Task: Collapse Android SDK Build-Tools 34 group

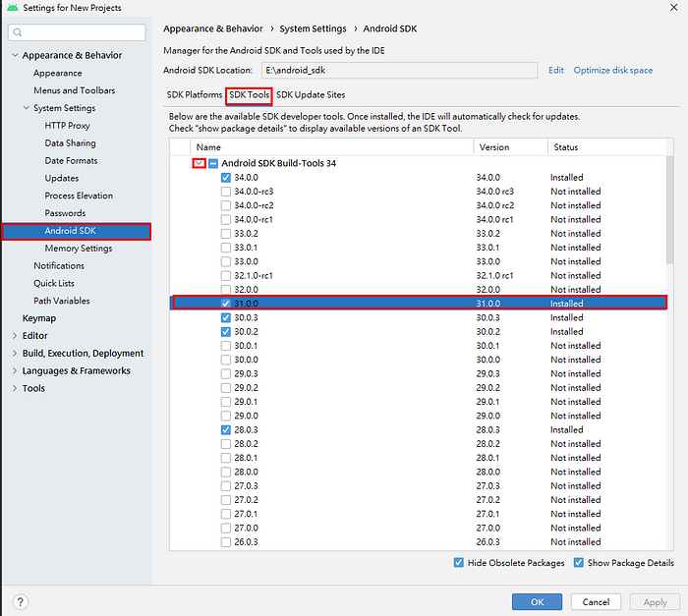Action: tap(199, 163)
